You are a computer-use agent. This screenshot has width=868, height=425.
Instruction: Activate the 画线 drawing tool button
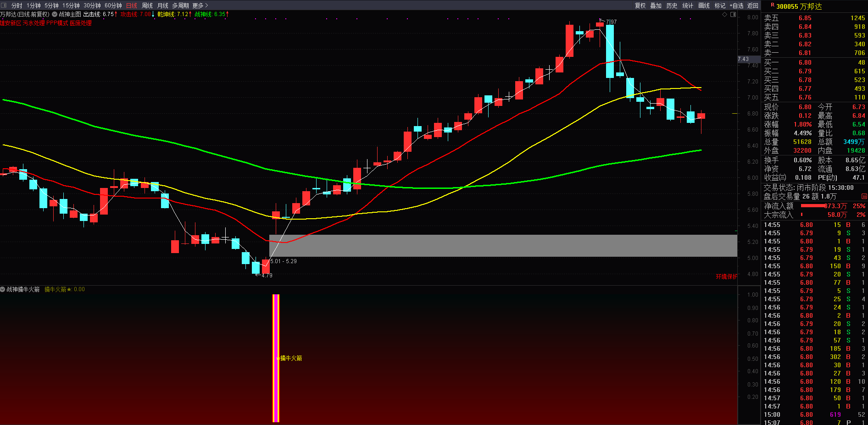704,6
